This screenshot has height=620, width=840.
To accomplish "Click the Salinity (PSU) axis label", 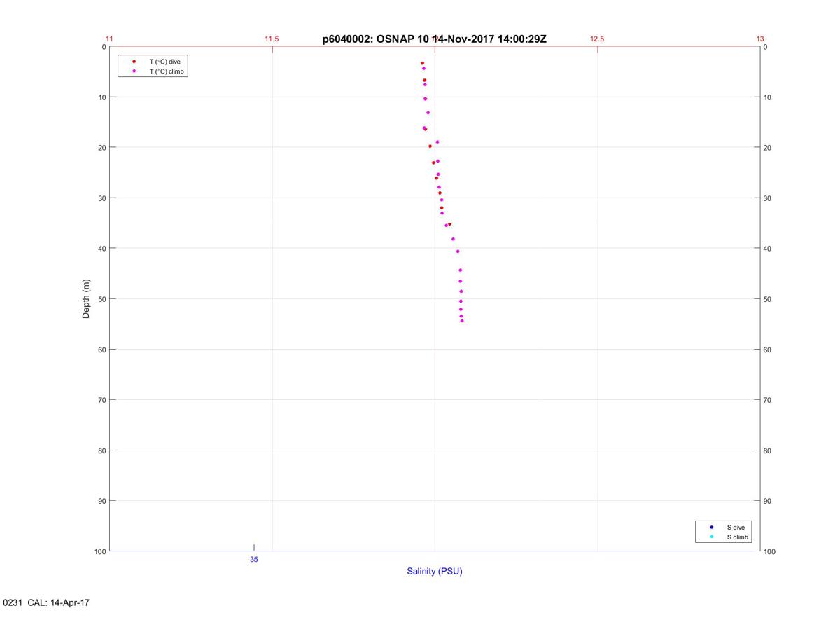I will [x=435, y=571].
